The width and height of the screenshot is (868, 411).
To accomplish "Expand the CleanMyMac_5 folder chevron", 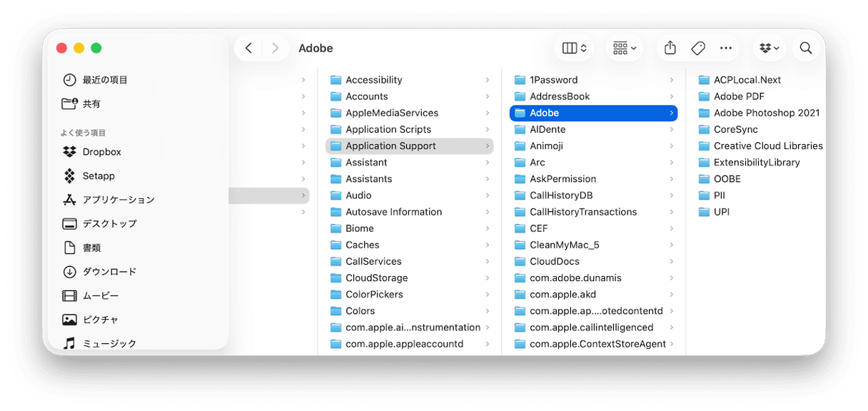I will 672,245.
